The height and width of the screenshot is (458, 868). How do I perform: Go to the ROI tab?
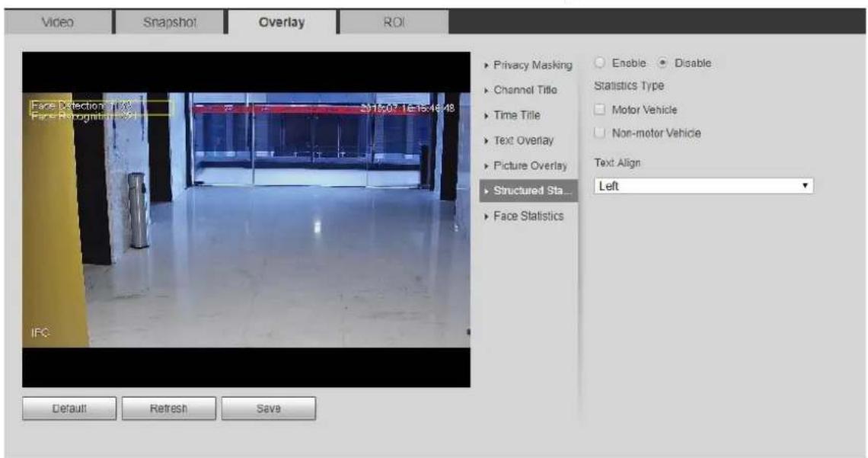[394, 22]
